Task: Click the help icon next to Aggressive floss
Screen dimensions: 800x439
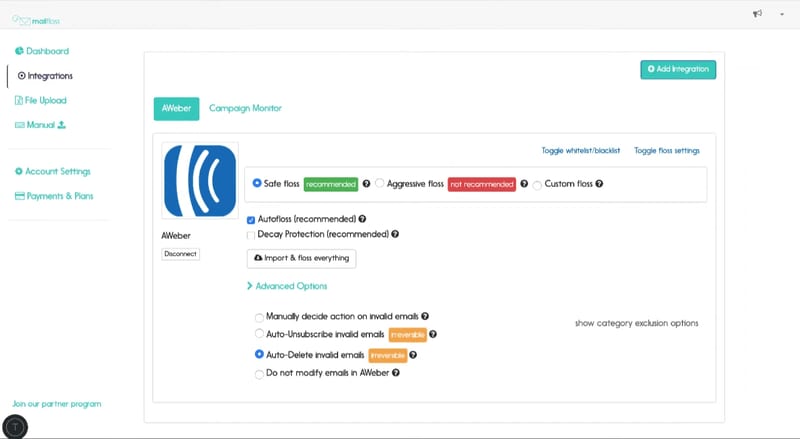Action: click(x=524, y=184)
